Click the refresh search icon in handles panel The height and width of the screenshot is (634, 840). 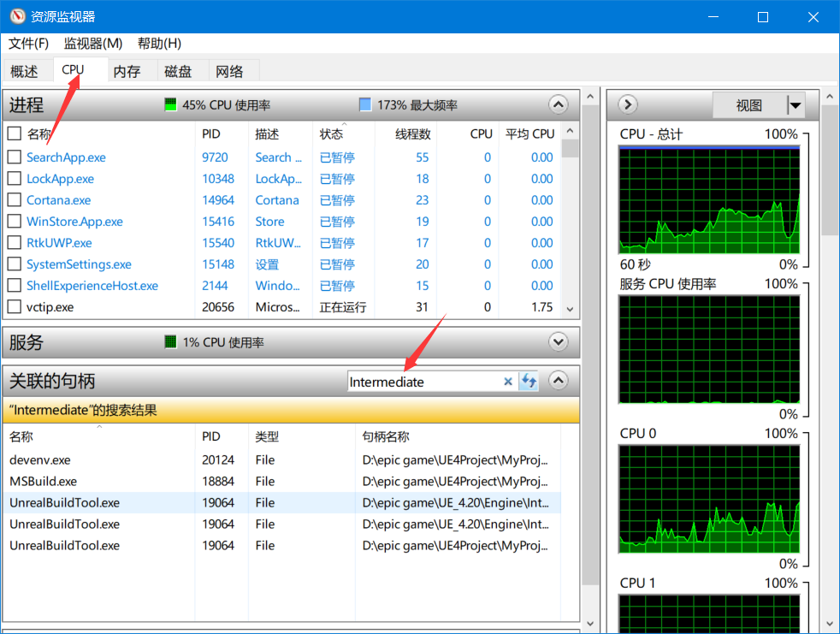pyautogui.click(x=529, y=381)
